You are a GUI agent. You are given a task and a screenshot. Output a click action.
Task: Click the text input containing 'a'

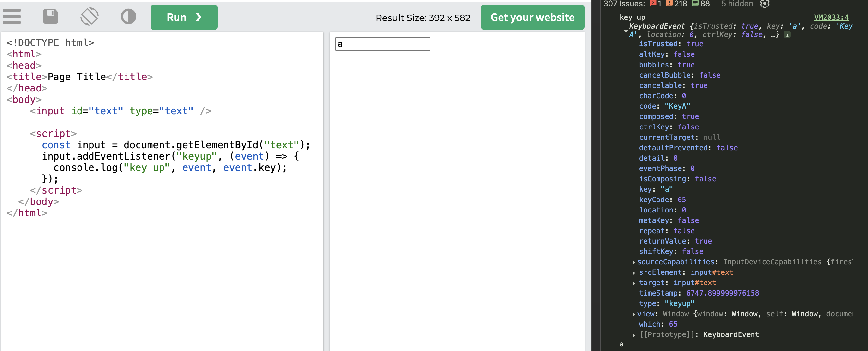pyautogui.click(x=382, y=44)
